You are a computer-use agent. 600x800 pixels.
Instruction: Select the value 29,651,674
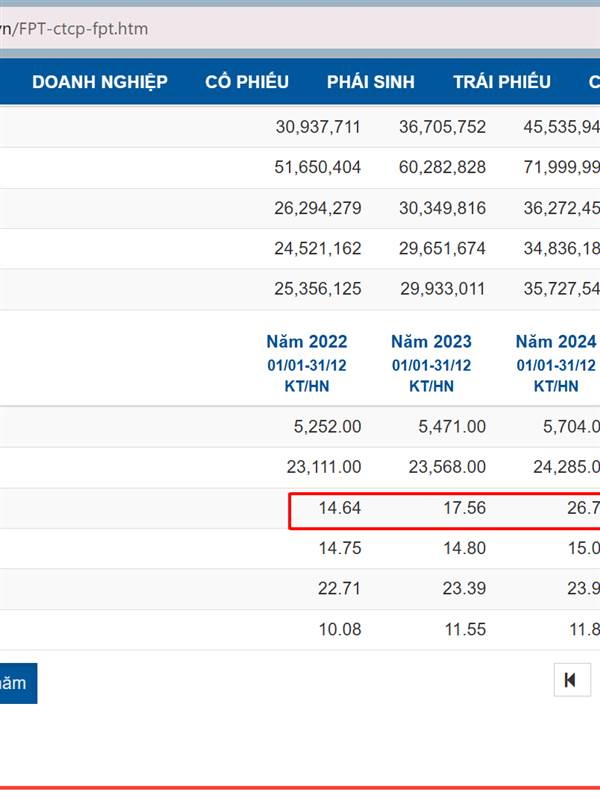(442, 248)
